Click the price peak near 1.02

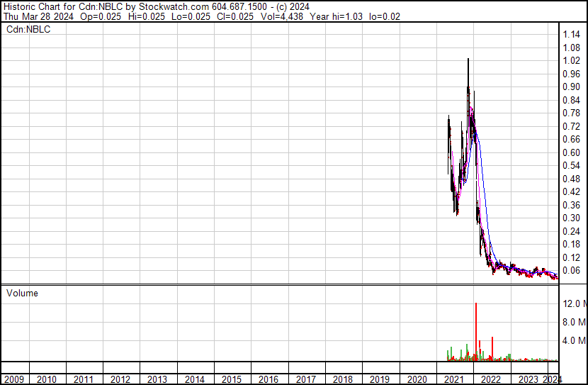(x=468, y=61)
